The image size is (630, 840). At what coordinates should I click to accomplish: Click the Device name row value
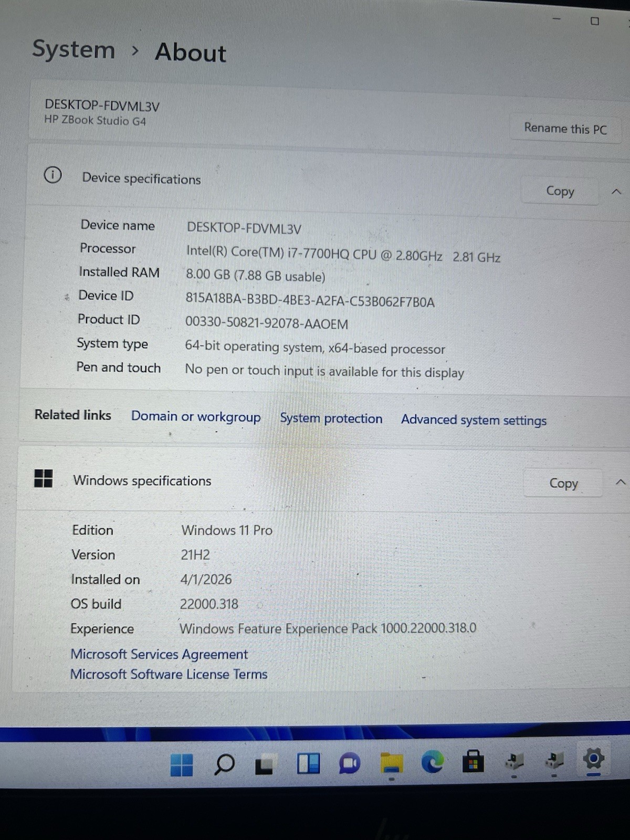click(244, 228)
